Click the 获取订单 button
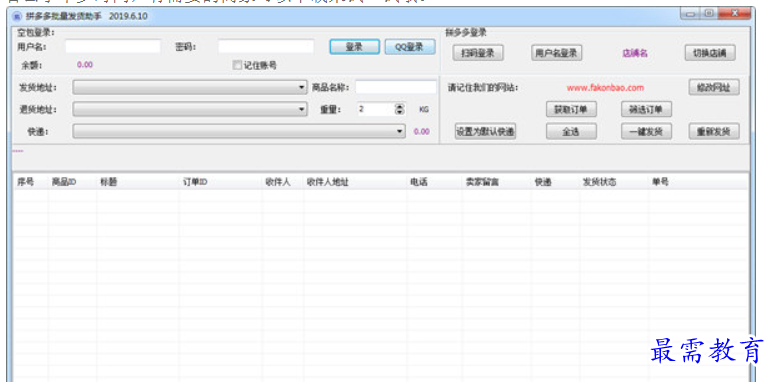Image resolution: width=772 pixels, height=382 pixels. [572, 109]
